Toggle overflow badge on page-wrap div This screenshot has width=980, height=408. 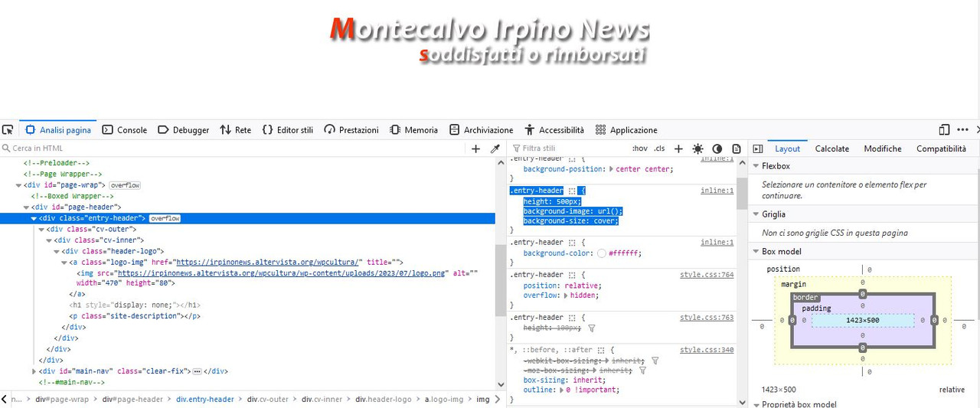pyautogui.click(x=125, y=185)
